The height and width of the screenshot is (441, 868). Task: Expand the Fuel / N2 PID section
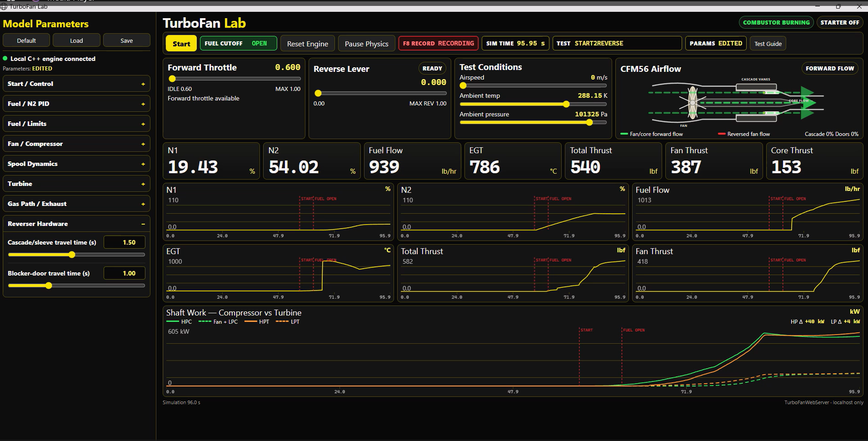click(76, 104)
